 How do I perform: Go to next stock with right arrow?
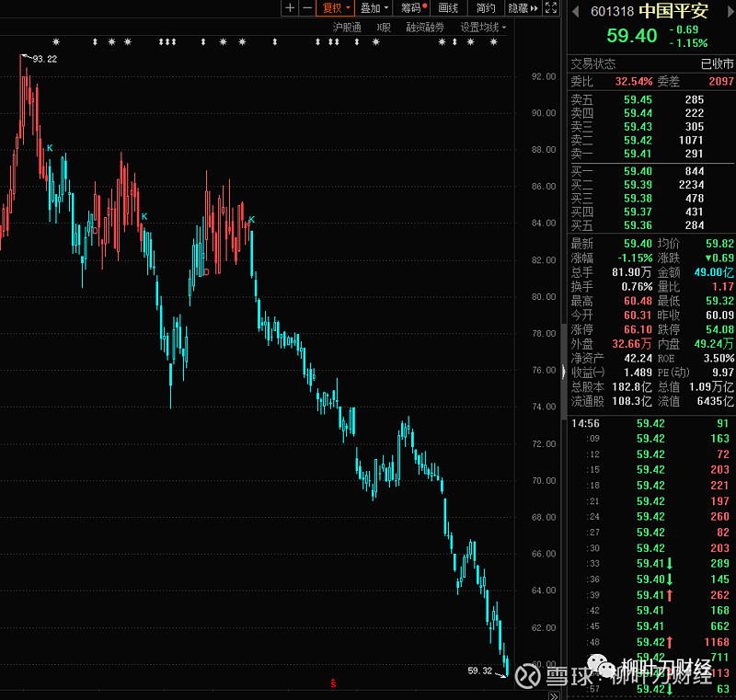(x=730, y=11)
